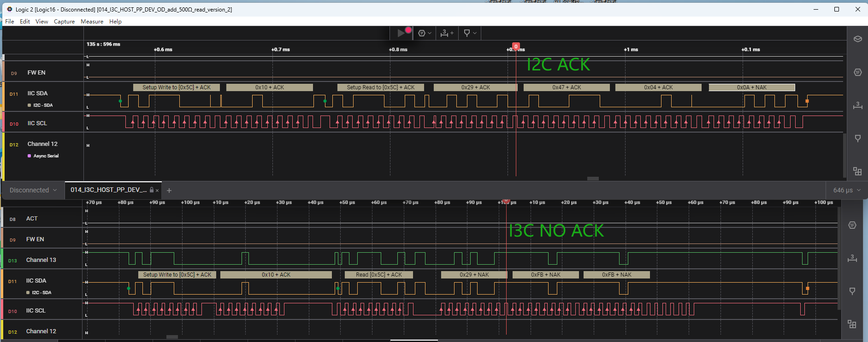Image resolution: width=868 pixels, height=342 pixels.
Task: Open the timing marker dropdown in the top toolbar
Action: click(470, 33)
